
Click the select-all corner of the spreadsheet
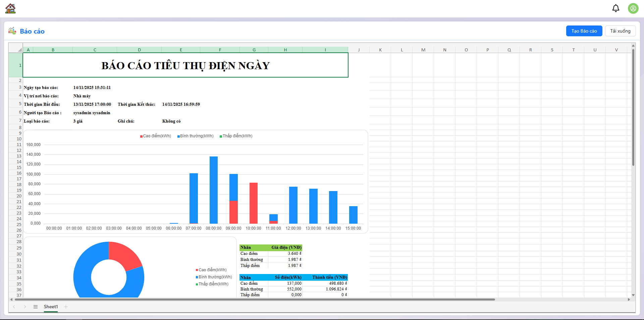point(19,50)
